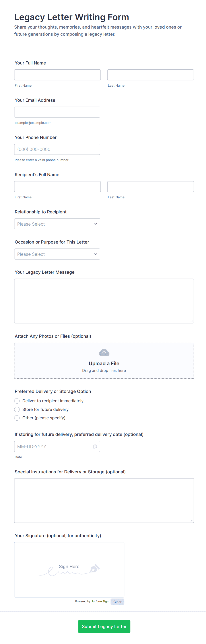Click the pen icon in signature box
Image resolution: width=206 pixels, height=644 pixels.
click(x=95, y=568)
